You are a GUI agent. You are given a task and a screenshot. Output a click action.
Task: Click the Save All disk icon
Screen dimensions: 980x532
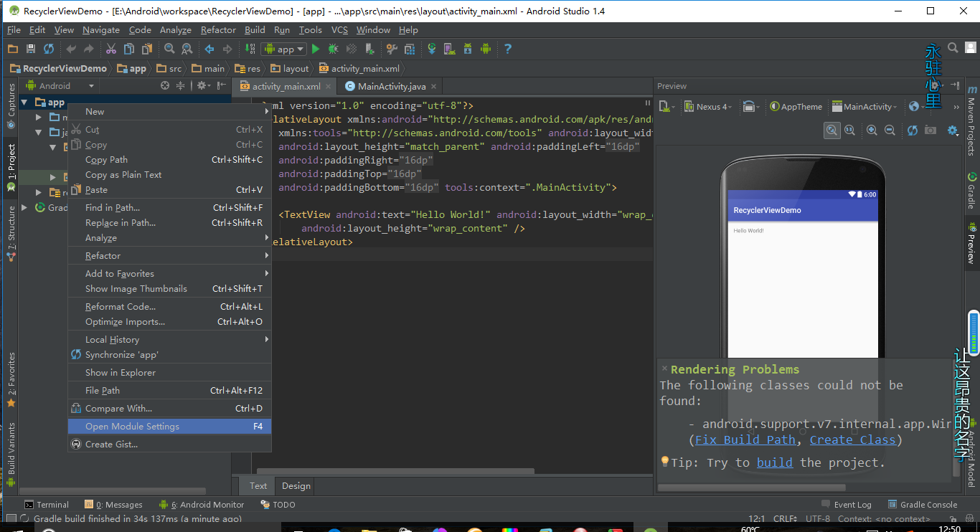pos(30,49)
